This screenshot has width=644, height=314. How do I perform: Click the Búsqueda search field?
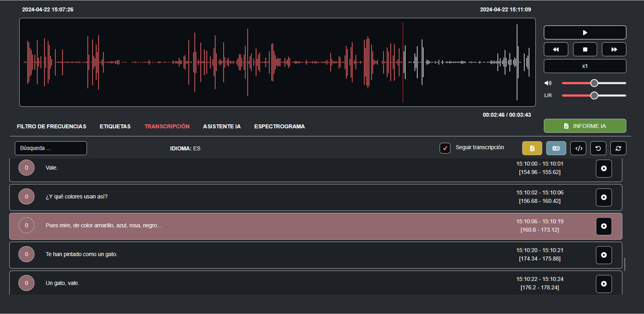click(x=51, y=148)
